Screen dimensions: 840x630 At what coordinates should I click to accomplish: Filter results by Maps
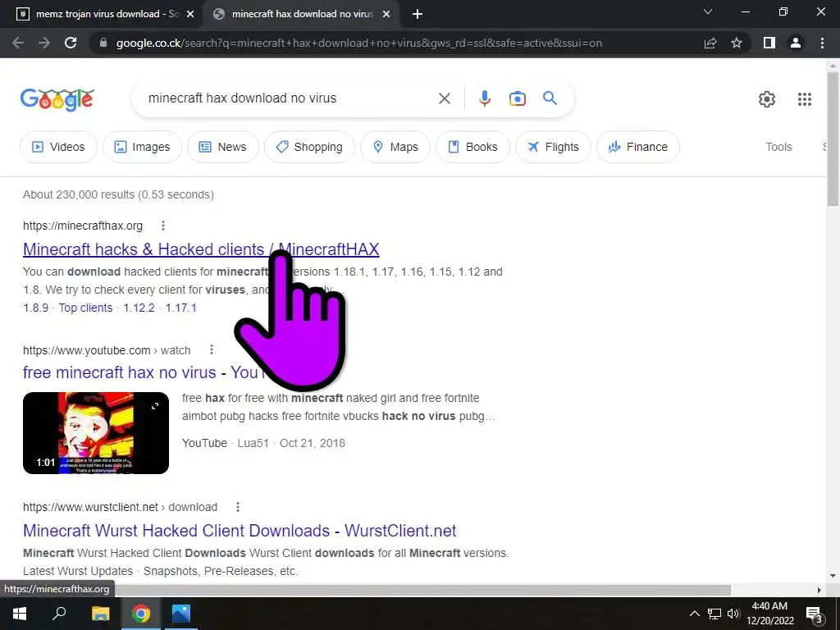coord(395,147)
